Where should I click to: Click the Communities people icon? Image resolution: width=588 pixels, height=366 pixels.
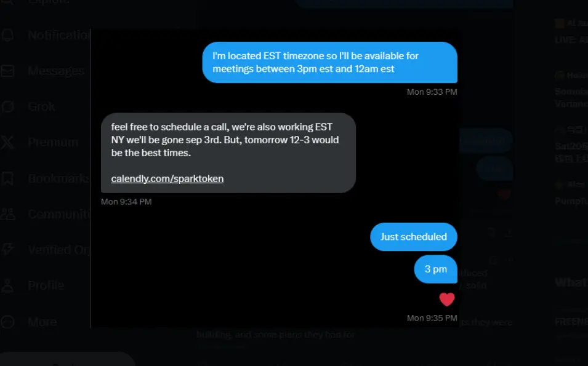click(x=8, y=214)
